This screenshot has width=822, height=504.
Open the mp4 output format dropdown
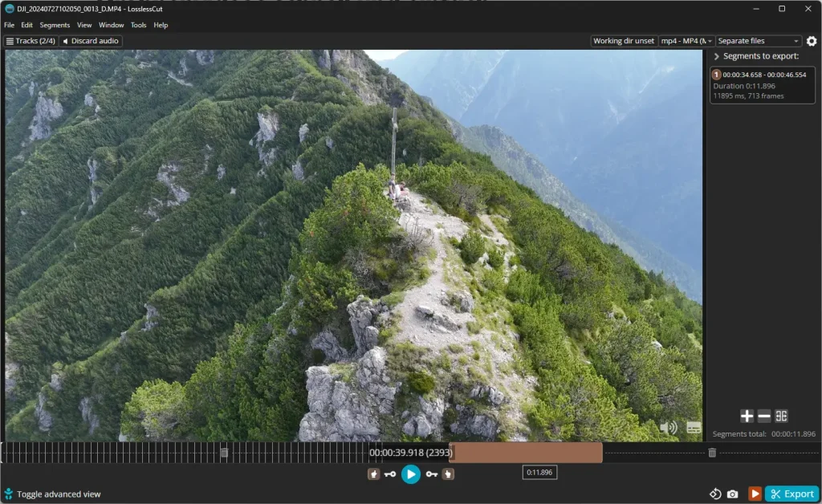click(686, 41)
